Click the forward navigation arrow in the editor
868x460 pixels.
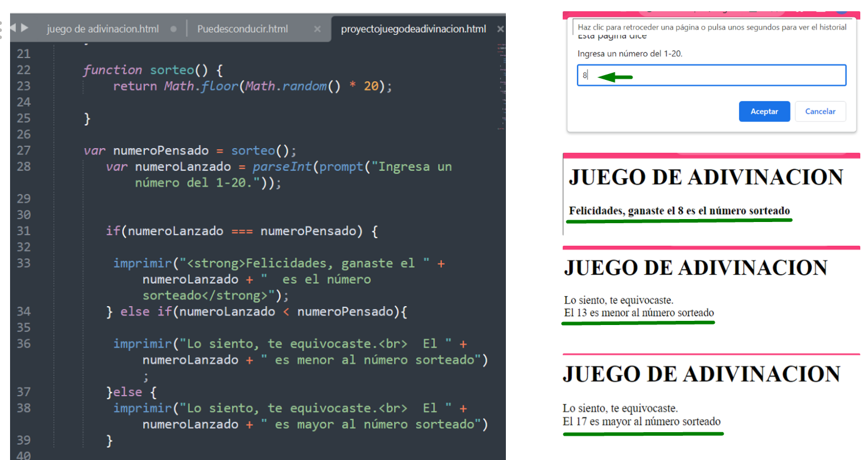[x=24, y=28]
